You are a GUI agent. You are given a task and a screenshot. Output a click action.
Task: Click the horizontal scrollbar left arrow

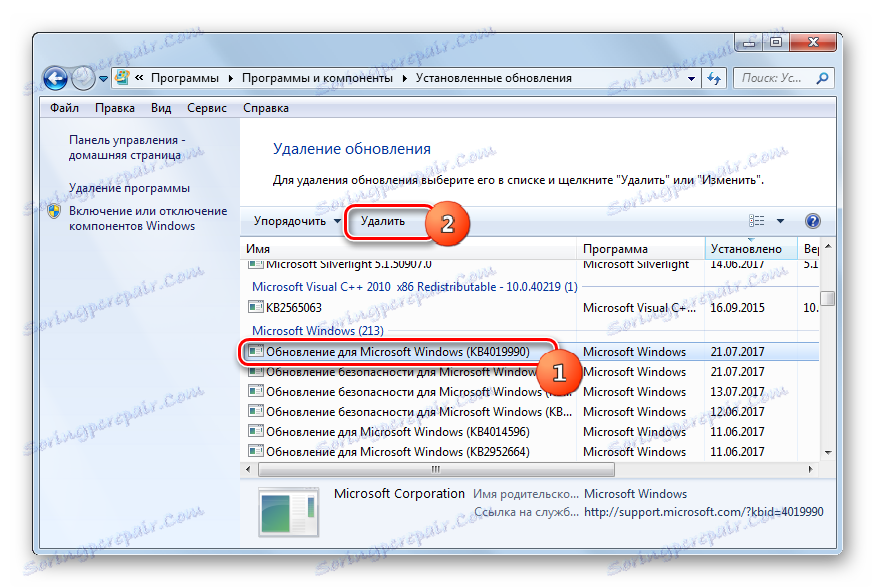tap(248, 470)
